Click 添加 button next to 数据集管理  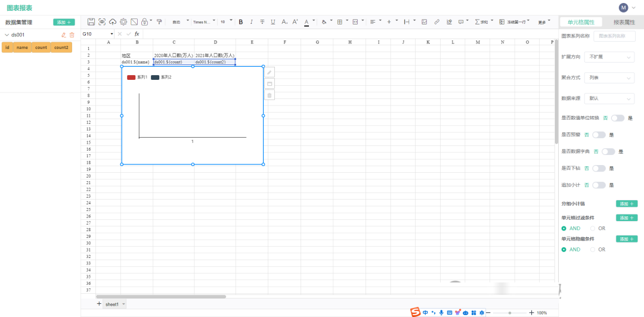point(64,22)
